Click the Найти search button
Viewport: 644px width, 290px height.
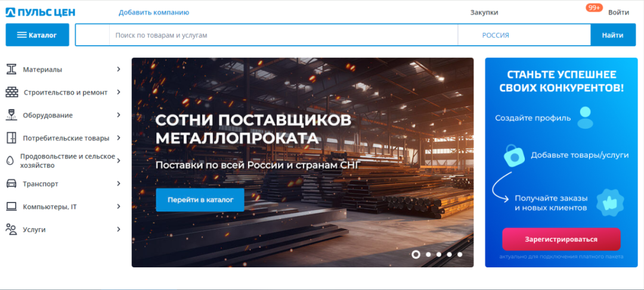coord(613,35)
